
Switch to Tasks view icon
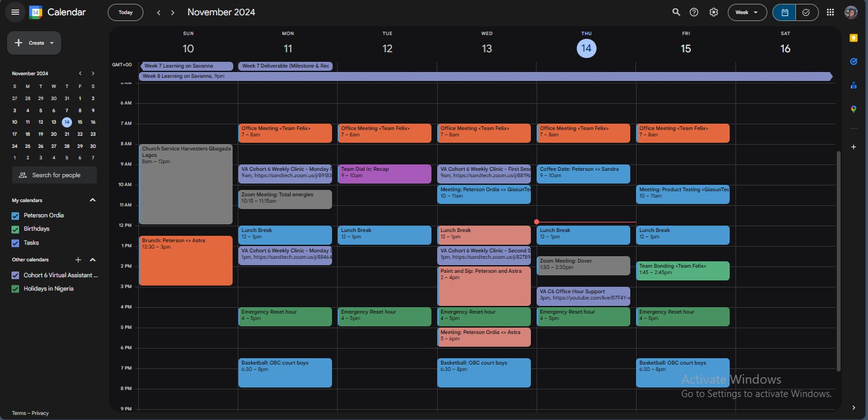click(806, 12)
